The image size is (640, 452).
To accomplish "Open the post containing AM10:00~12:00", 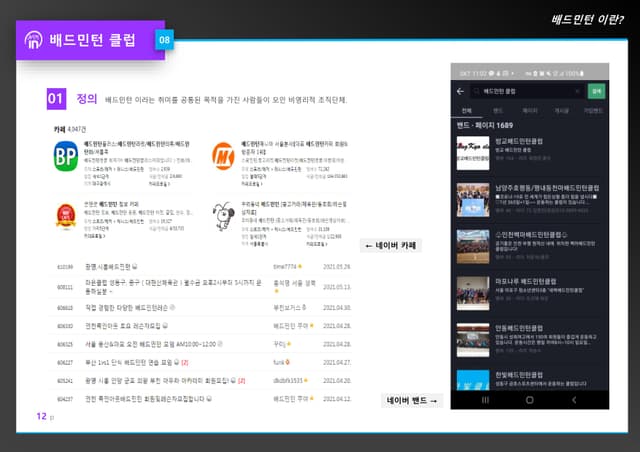I will coord(153,344).
